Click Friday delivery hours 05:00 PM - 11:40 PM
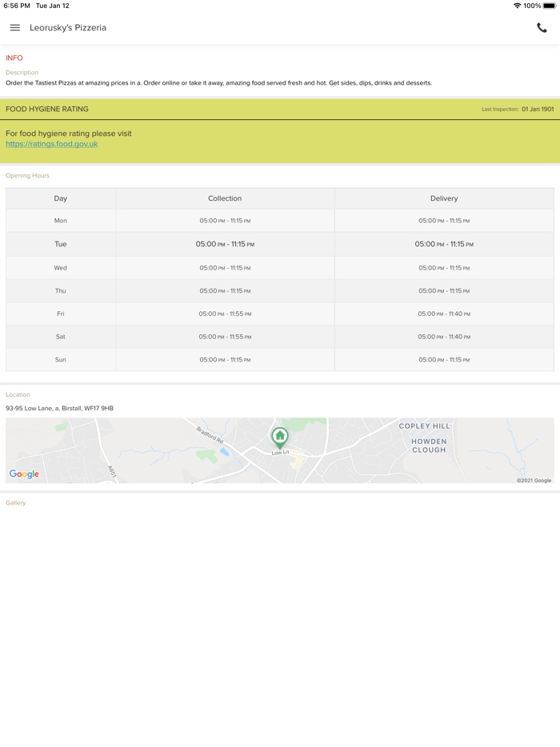The height and width of the screenshot is (747, 560). 444,314
